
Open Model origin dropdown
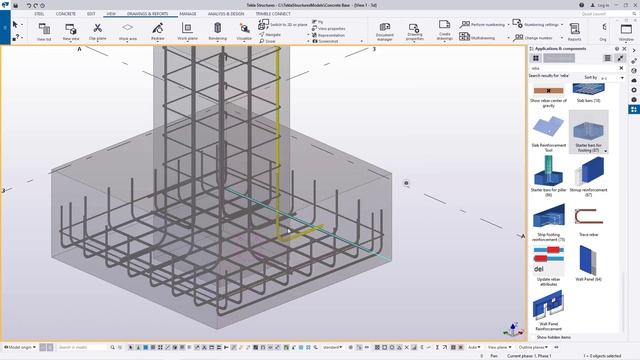pos(20,347)
